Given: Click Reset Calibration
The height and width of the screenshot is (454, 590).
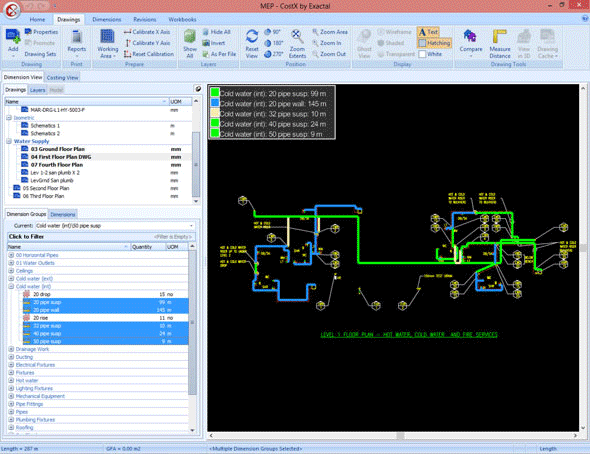Looking at the screenshot, I should 149,54.
